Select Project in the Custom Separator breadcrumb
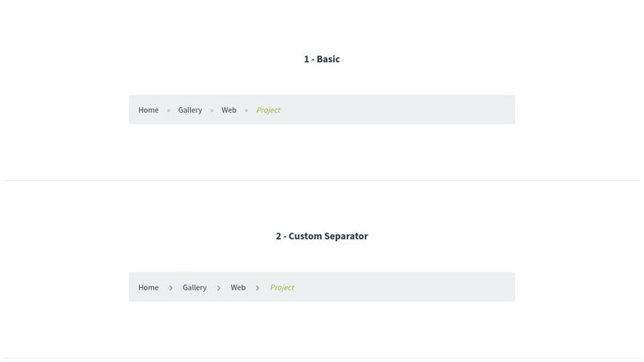Image resolution: width=644 pixels, height=362 pixels. pyautogui.click(x=282, y=288)
